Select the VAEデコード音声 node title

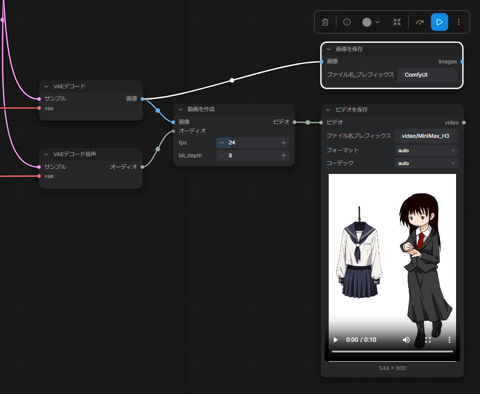(x=75, y=154)
